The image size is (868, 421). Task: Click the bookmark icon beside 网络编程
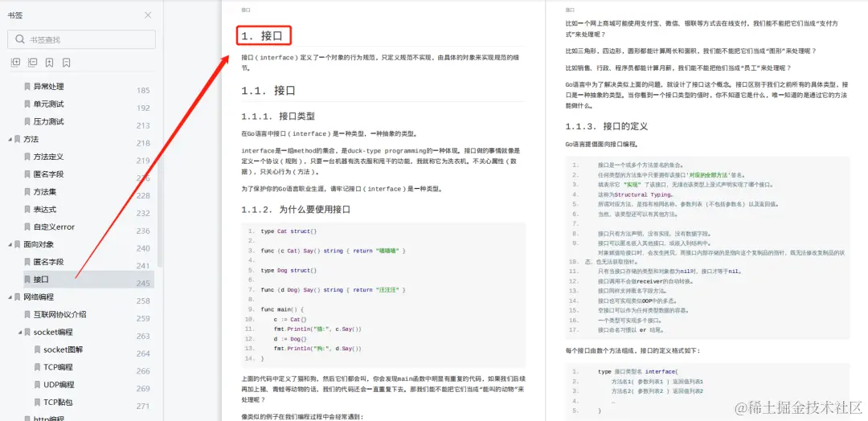click(x=18, y=297)
